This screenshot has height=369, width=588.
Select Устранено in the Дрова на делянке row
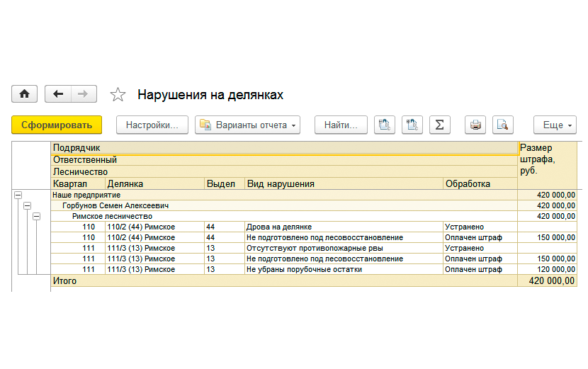pos(480,227)
